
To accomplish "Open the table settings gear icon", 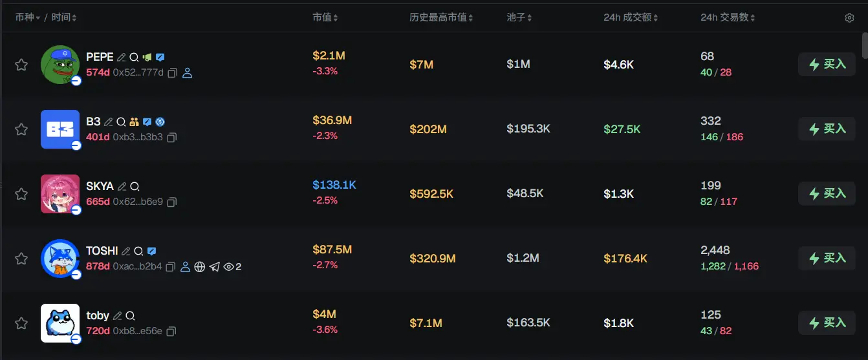I will [849, 18].
